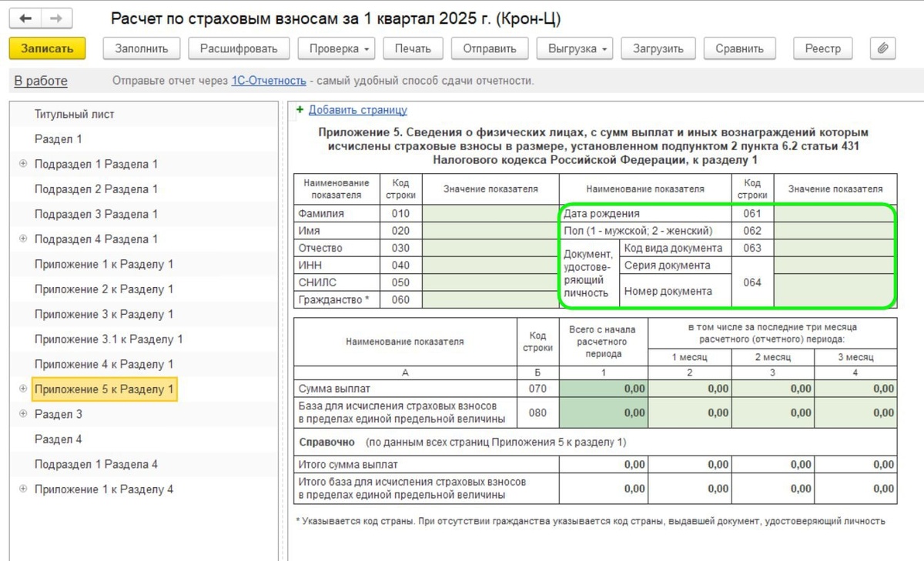
Task: Click Сумма выплат cell for 3 месяц
Action: click(855, 389)
